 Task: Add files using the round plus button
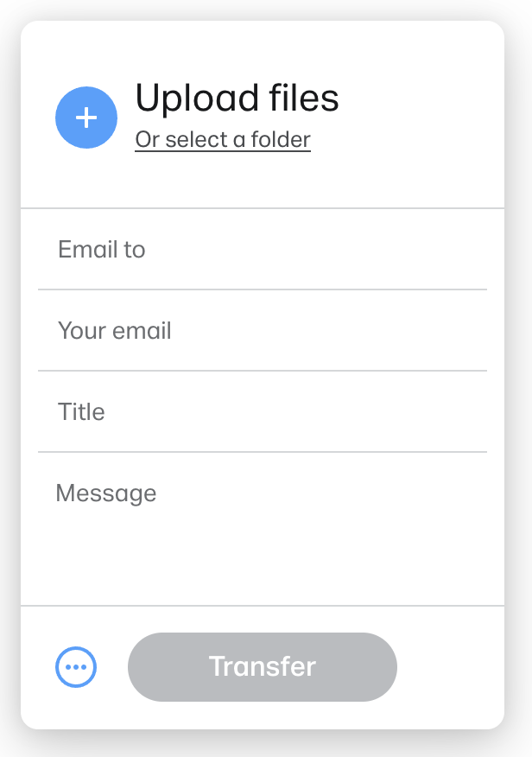pos(86,118)
